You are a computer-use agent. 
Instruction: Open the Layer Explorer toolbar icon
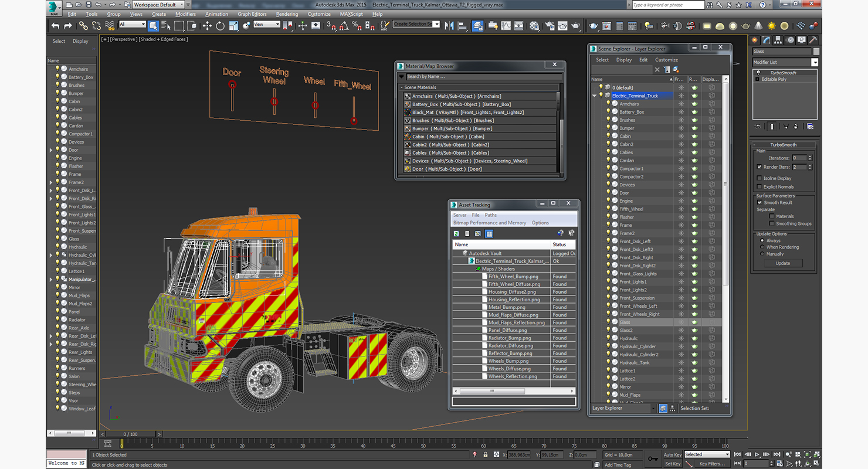(478, 26)
